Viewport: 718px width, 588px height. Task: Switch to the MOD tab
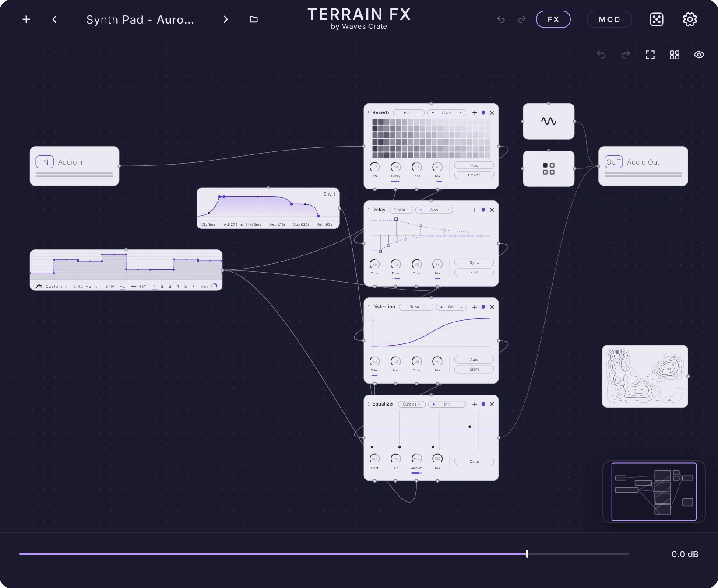point(609,19)
